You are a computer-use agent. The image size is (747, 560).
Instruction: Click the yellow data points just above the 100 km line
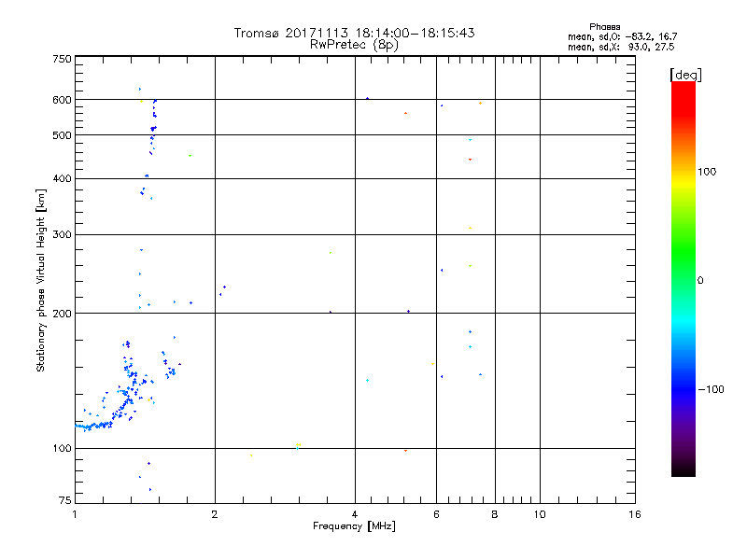(x=298, y=445)
